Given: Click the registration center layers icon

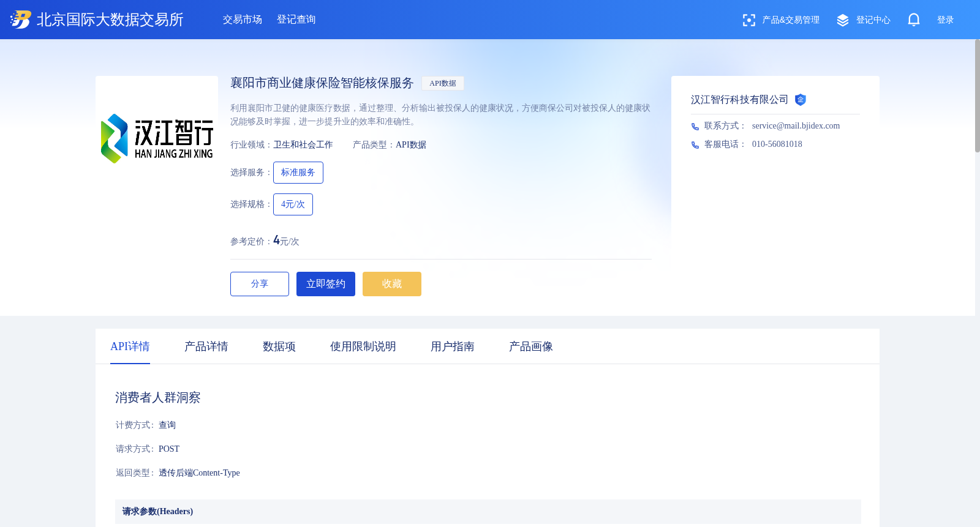Looking at the screenshot, I should point(843,20).
